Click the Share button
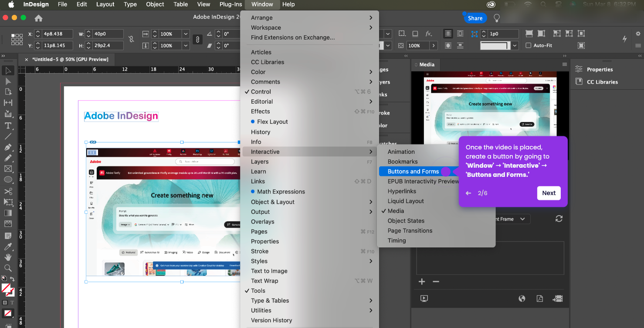Screen dimensions: 644x328 click(475, 18)
